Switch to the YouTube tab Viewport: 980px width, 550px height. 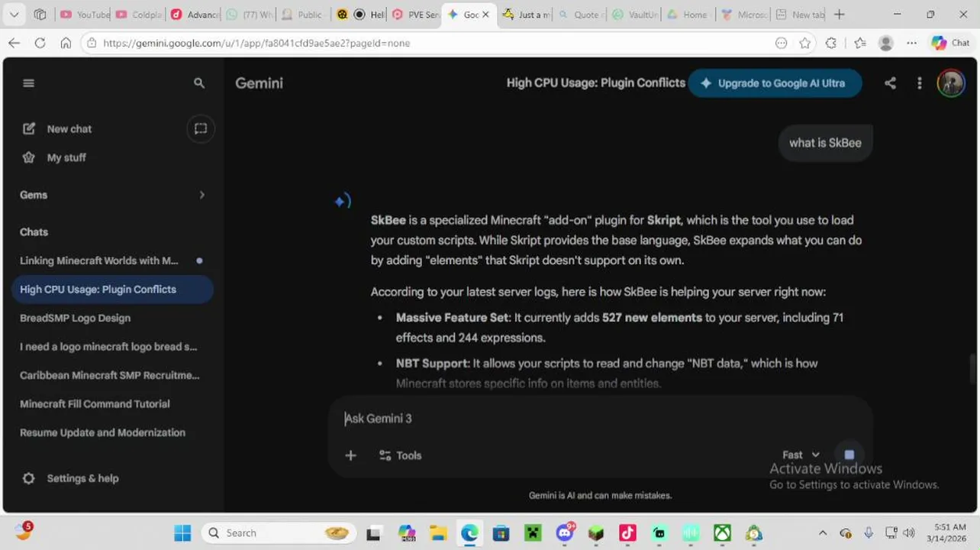pos(85,15)
